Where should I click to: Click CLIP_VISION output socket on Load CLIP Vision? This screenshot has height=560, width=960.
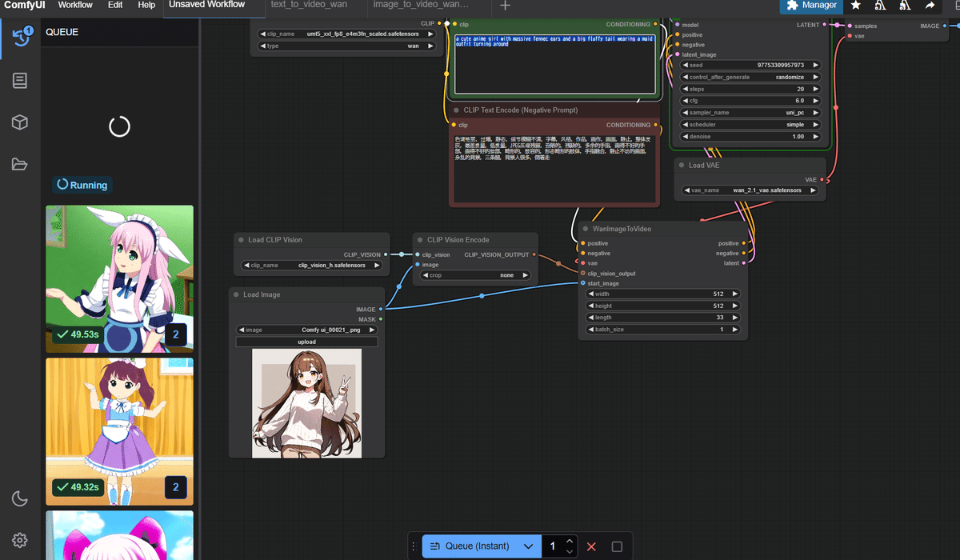pos(386,254)
